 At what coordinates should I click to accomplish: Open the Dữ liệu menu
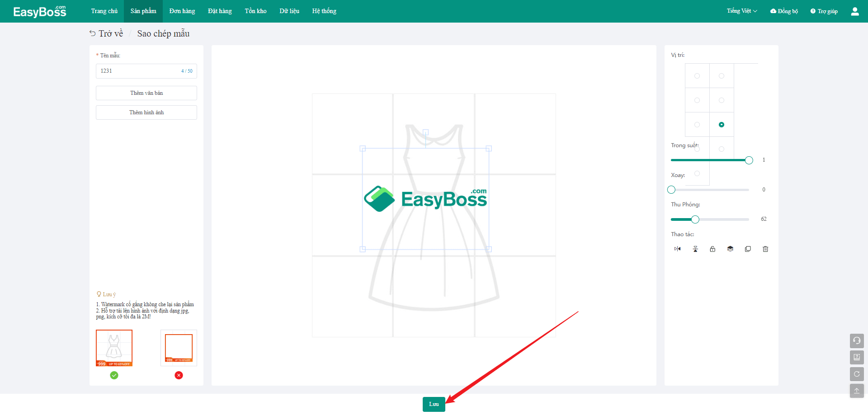pos(289,11)
